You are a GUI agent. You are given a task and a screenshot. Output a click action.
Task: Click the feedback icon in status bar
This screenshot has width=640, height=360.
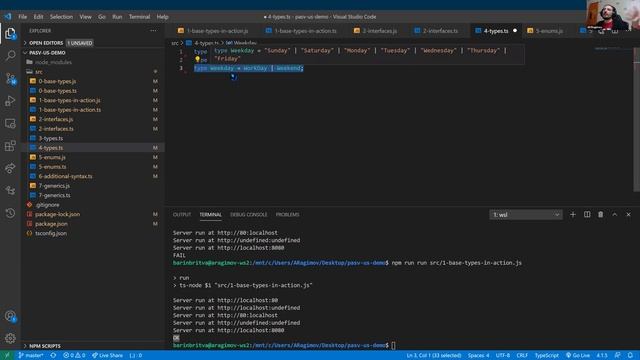(618, 355)
